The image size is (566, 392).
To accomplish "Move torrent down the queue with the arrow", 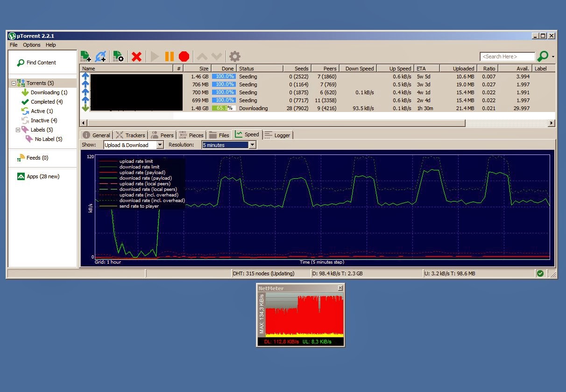I will [x=216, y=57].
